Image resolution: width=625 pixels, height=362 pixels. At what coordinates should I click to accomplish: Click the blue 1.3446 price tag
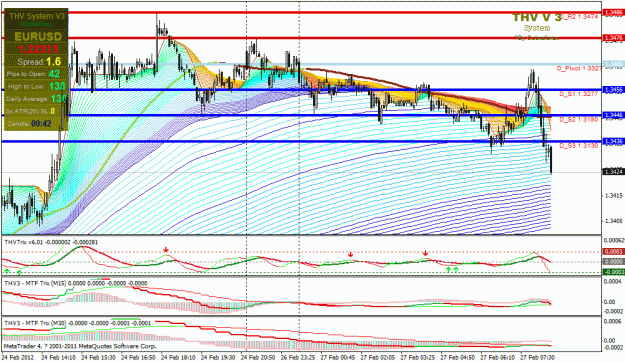pyautogui.click(x=614, y=116)
